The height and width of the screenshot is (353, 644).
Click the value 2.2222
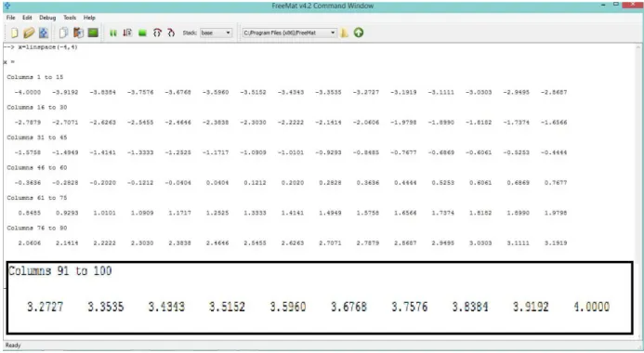(x=104, y=243)
